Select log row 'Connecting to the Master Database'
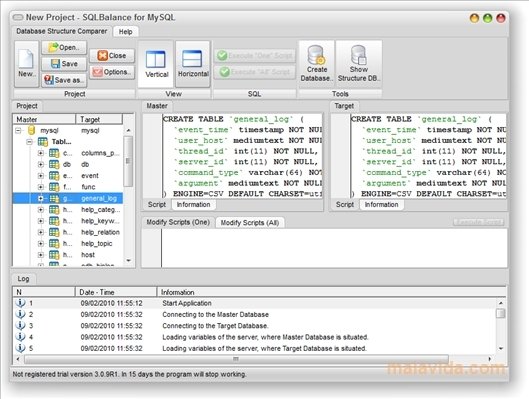 pyautogui.click(x=255, y=314)
